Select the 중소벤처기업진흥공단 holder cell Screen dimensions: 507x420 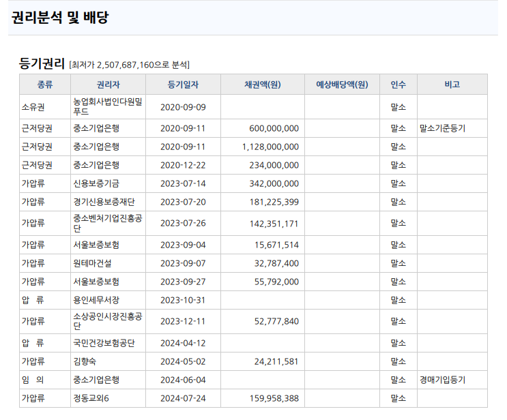pos(108,223)
